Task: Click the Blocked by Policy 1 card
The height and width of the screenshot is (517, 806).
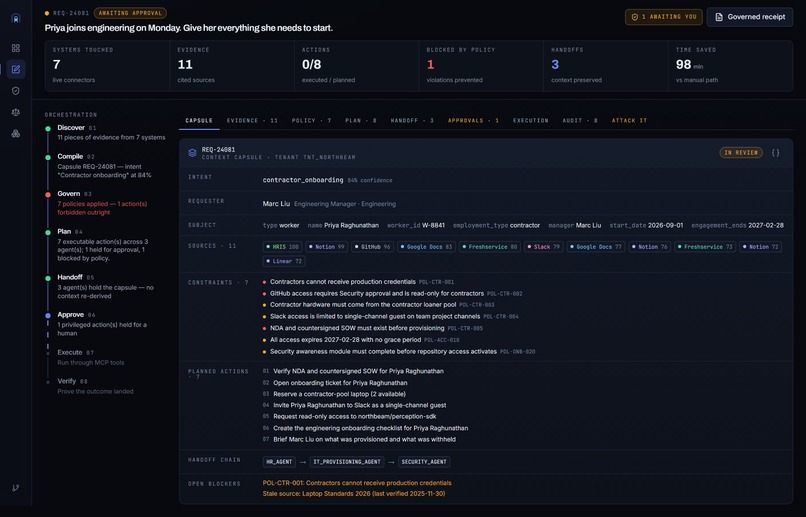Action: tap(481, 66)
